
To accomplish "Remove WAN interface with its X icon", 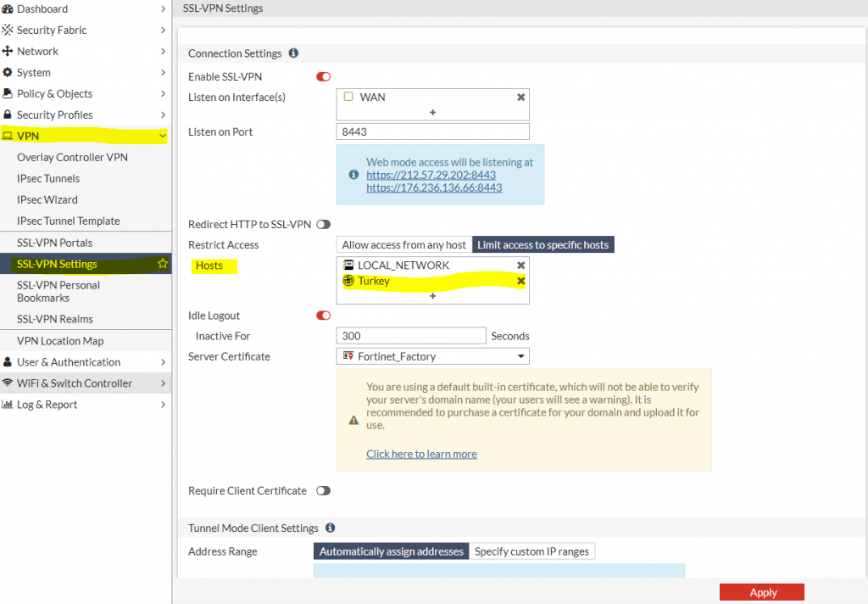I will [x=521, y=98].
